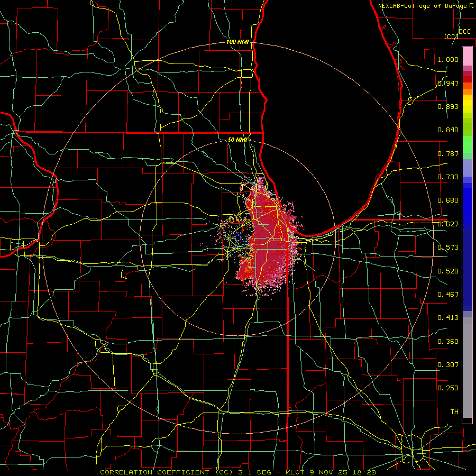Select the 0.733 scale value

click(x=448, y=177)
